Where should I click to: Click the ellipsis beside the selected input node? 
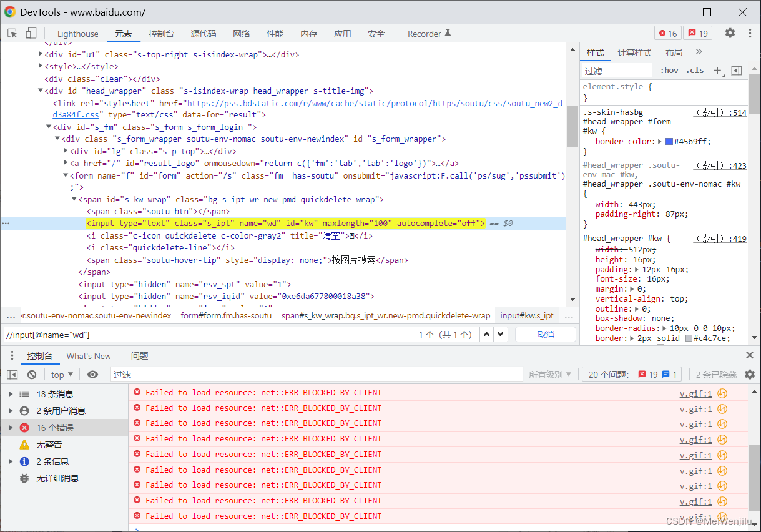(6, 224)
